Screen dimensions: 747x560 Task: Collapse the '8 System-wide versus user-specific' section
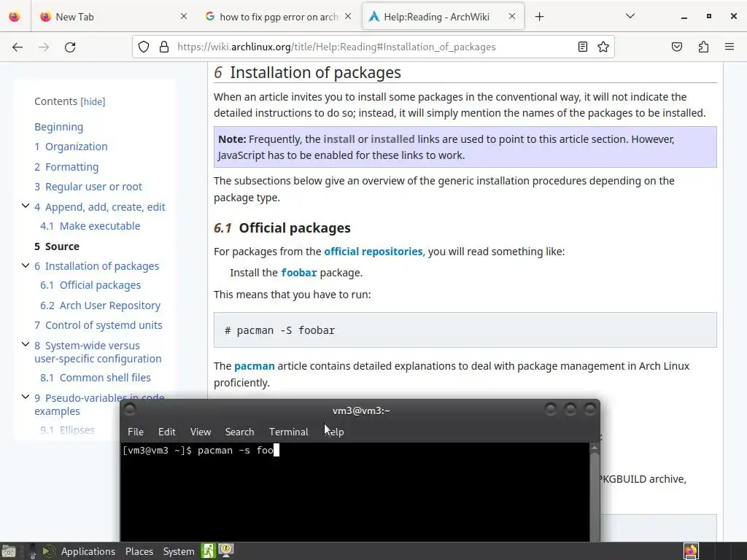coord(26,344)
